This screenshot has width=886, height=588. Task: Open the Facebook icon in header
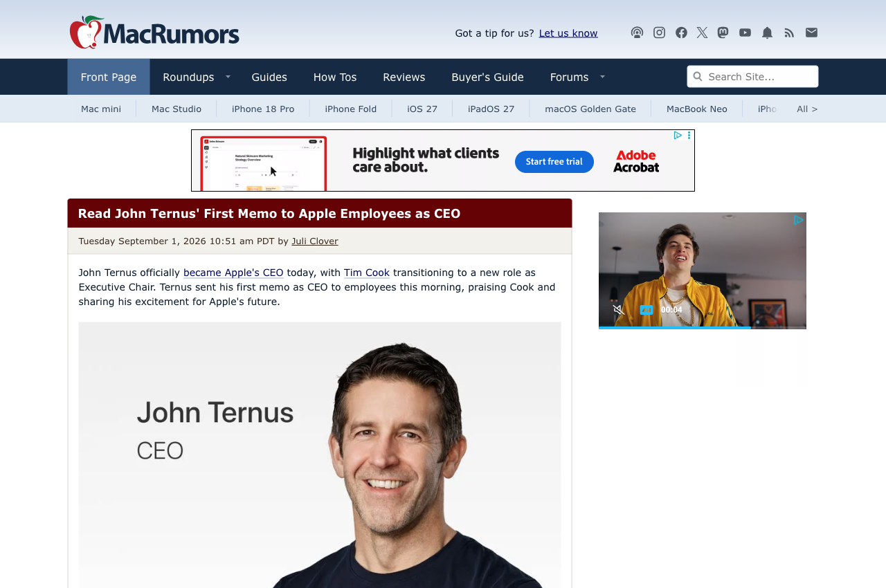(x=681, y=33)
